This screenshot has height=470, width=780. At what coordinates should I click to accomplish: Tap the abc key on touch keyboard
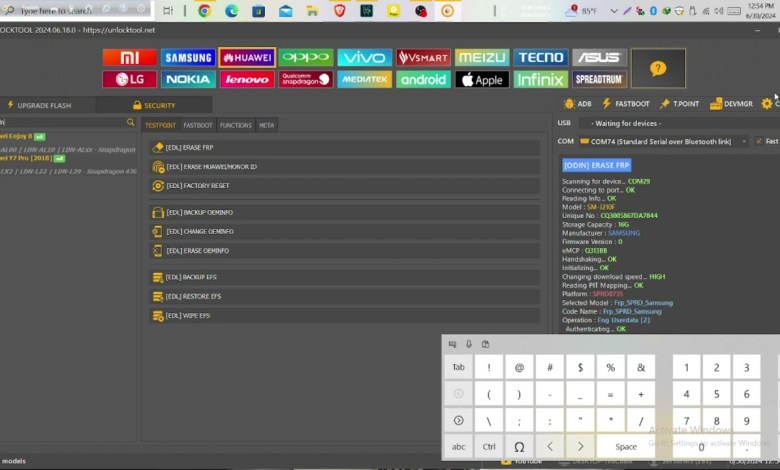[x=458, y=447]
